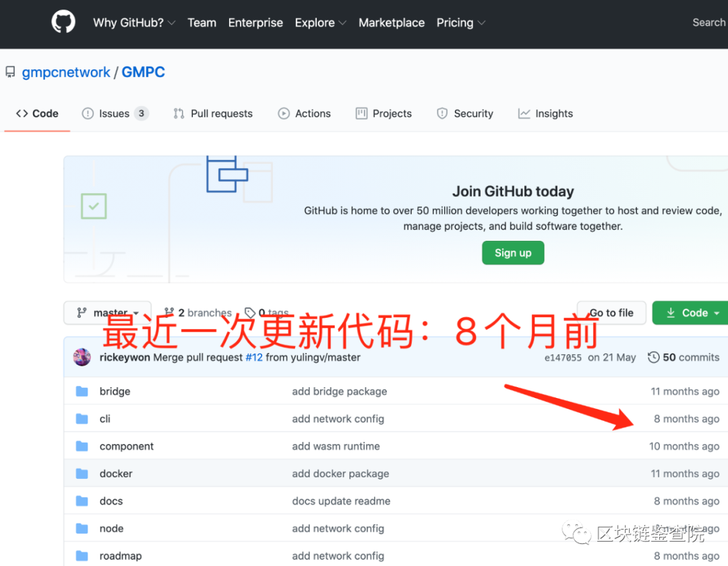Open the green Code download dropdown
Screen dimensions: 728x566
pos(691,313)
